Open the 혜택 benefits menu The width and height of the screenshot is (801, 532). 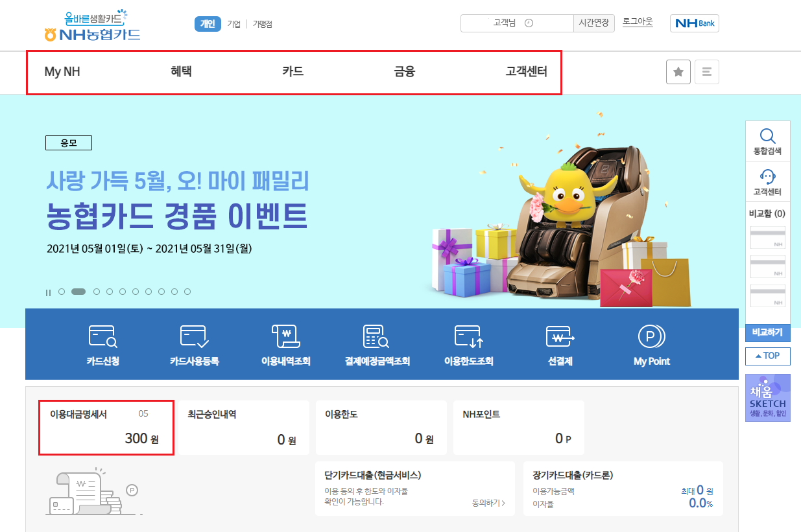(181, 71)
